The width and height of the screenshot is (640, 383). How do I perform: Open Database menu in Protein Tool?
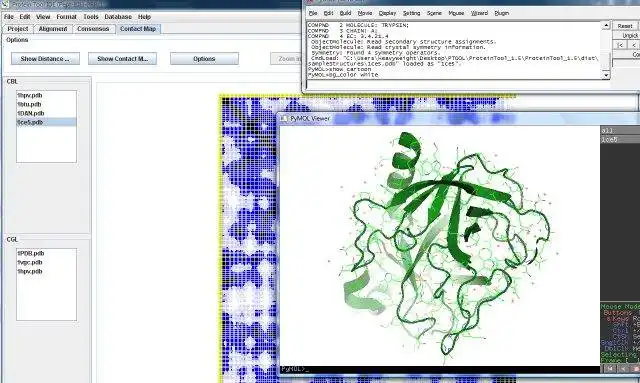(x=118, y=17)
